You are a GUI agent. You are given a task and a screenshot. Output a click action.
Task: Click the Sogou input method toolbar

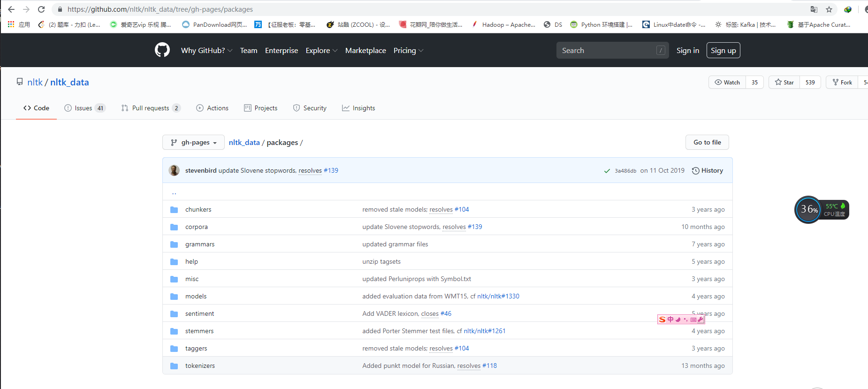[681, 320]
